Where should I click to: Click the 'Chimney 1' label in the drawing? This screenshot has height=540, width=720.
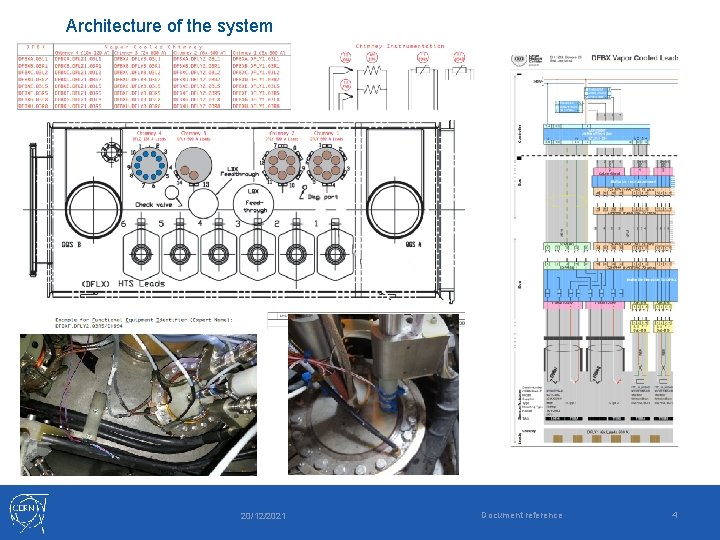326,133
